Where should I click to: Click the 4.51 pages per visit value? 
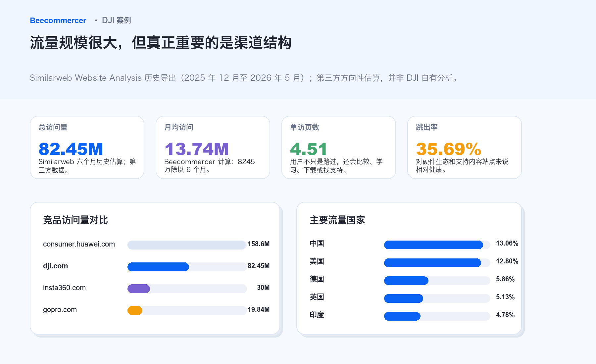(x=309, y=149)
